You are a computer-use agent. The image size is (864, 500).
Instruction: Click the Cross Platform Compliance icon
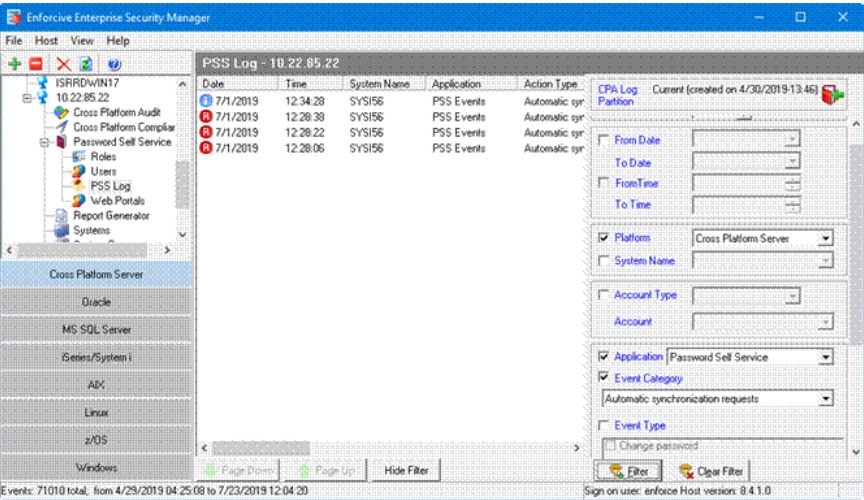tap(62, 127)
